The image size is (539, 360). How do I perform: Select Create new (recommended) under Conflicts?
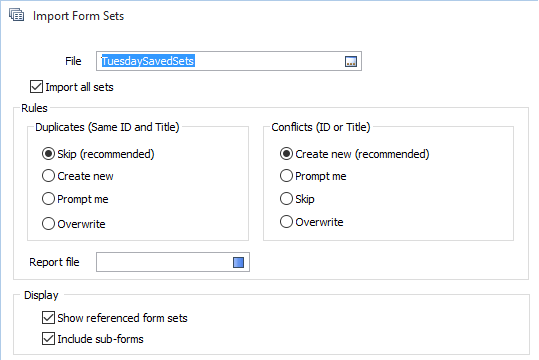[x=286, y=154]
